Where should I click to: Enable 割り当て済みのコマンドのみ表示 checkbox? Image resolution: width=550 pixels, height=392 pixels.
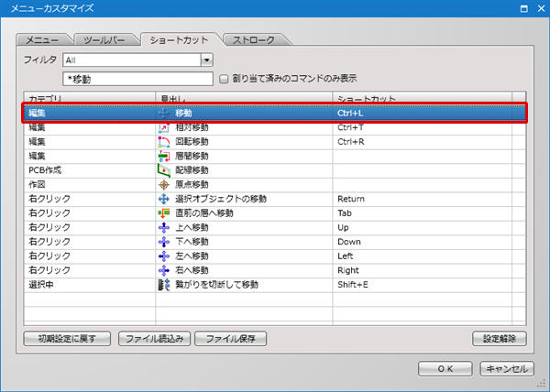[224, 79]
